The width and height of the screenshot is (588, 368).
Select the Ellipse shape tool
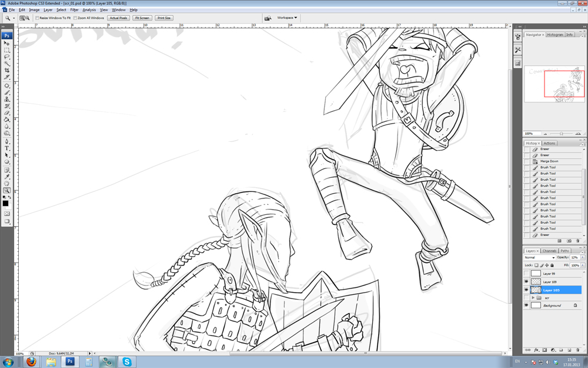(6, 162)
